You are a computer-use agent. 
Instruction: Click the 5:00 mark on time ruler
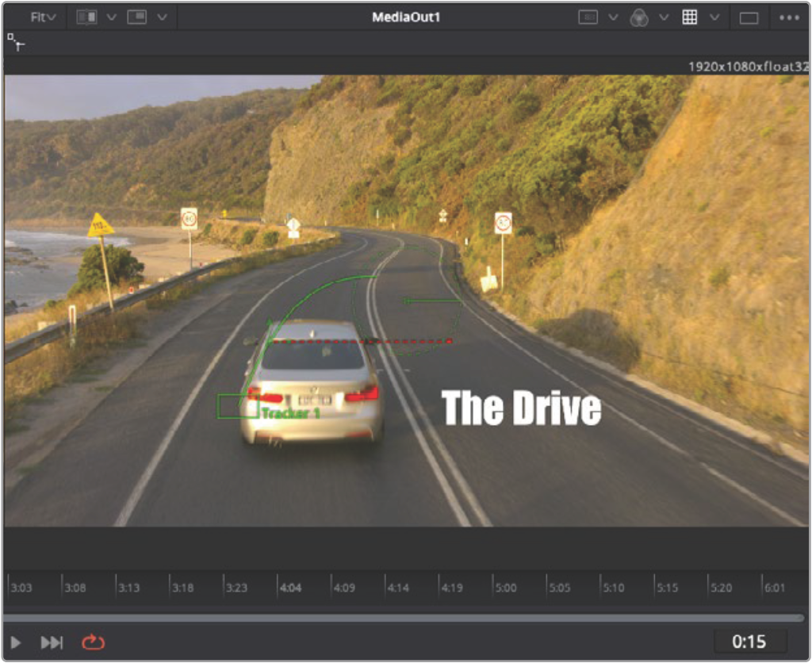505,588
